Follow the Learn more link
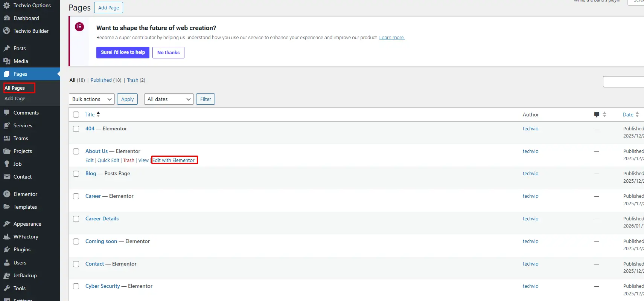 click(392, 38)
